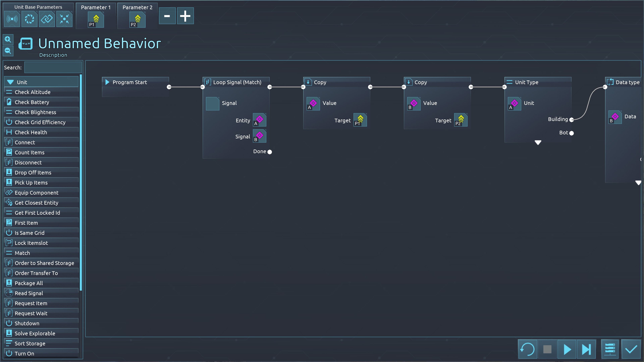Image resolution: width=644 pixels, height=362 pixels.
Task: Click the plus button to add parameter
Action: coord(185,16)
